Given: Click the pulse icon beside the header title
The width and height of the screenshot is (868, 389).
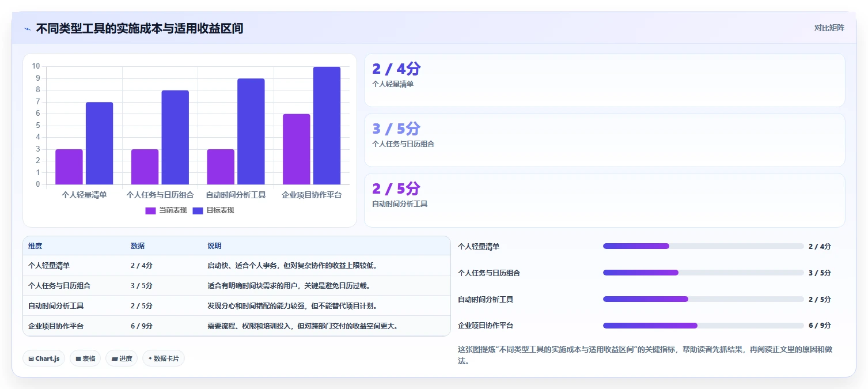Looking at the screenshot, I should tap(27, 29).
